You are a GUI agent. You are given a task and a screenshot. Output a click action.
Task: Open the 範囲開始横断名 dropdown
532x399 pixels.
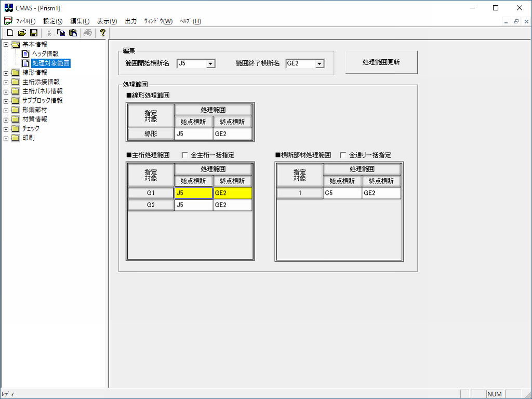pyautogui.click(x=210, y=63)
